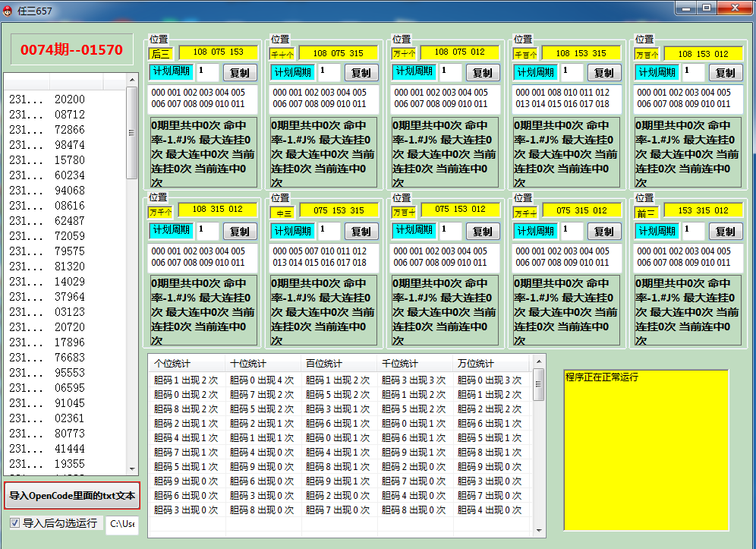Click the 百位统计 column header
This screenshot has height=549, width=756.
tap(339, 364)
